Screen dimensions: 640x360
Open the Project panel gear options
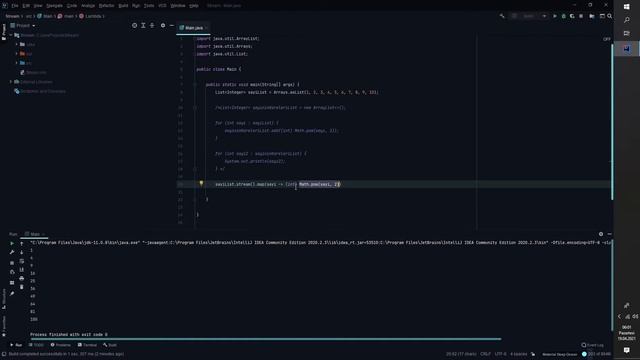[x=163, y=25]
